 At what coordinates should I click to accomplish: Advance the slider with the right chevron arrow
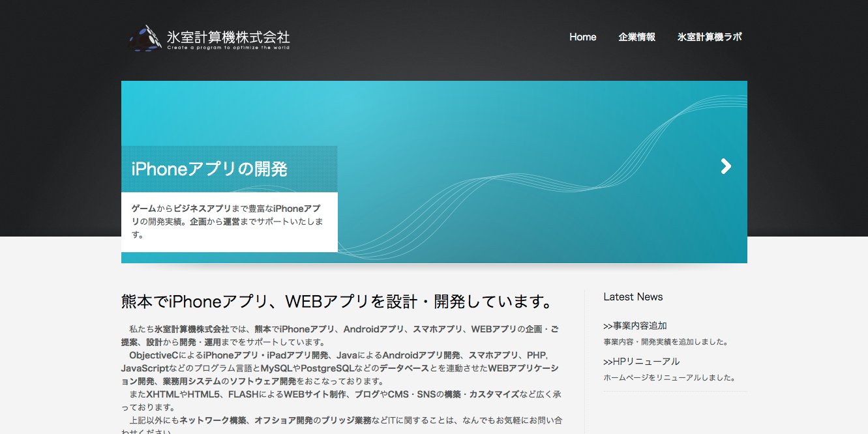[x=726, y=166]
